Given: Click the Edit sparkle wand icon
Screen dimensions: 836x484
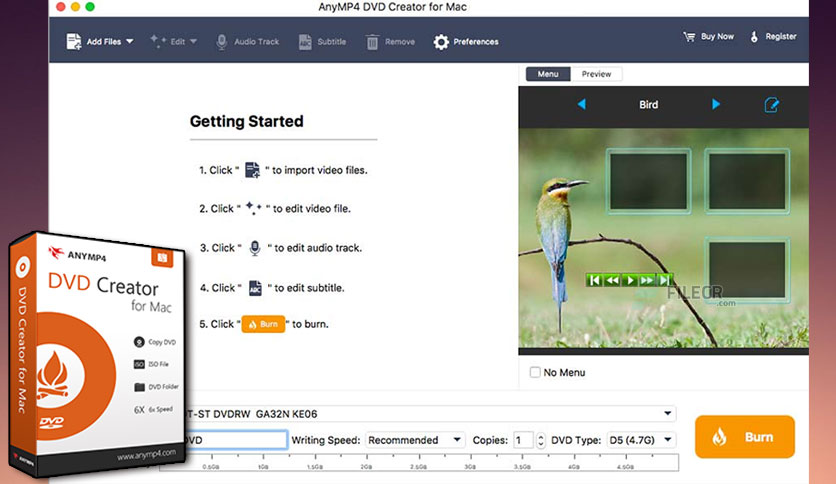Looking at the screenshot, I should tap(158, 42).
